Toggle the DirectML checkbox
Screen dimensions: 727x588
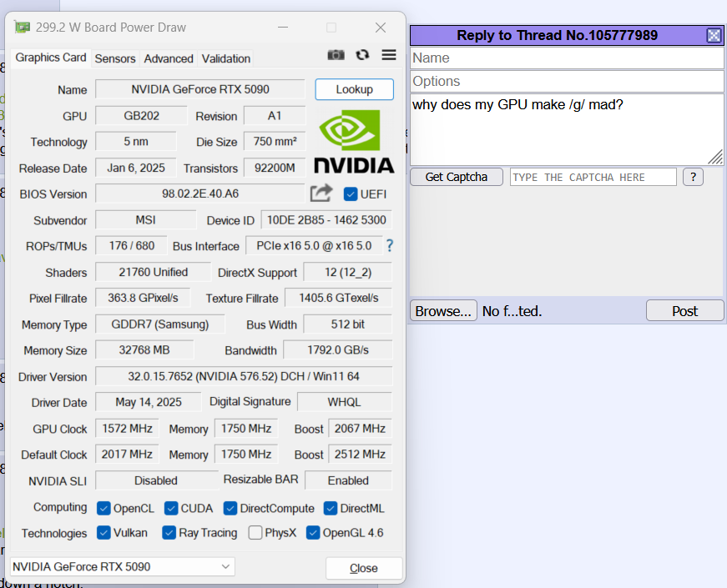pyautogui.click(x=331, y=508)
